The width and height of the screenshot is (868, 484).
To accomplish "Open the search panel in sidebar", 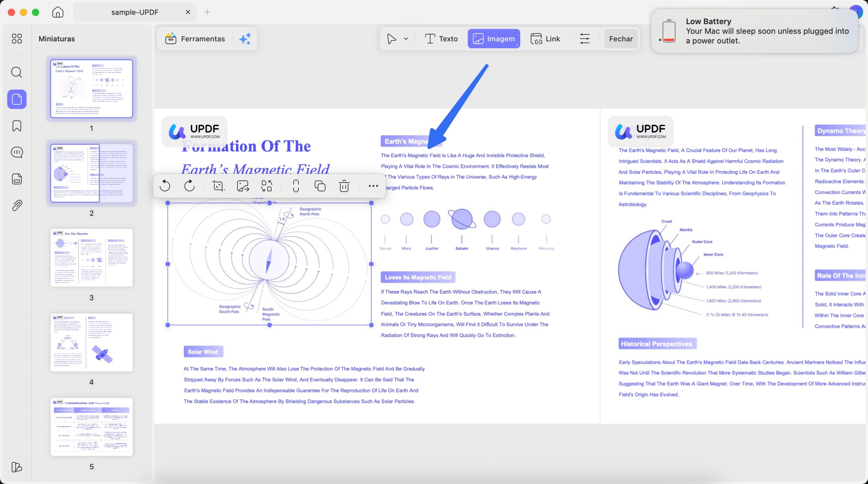I will [17, 72].
